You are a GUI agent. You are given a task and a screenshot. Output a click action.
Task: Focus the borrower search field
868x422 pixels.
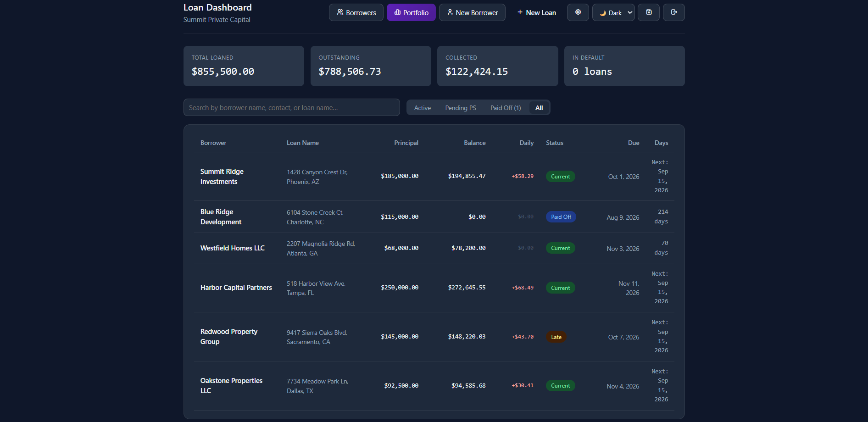click(x=291, y=107)
